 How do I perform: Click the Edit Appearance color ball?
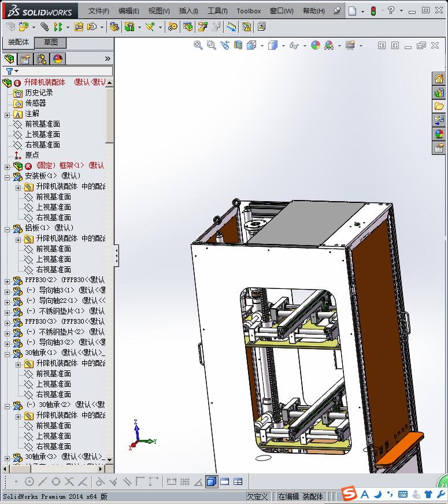point(315,45)
